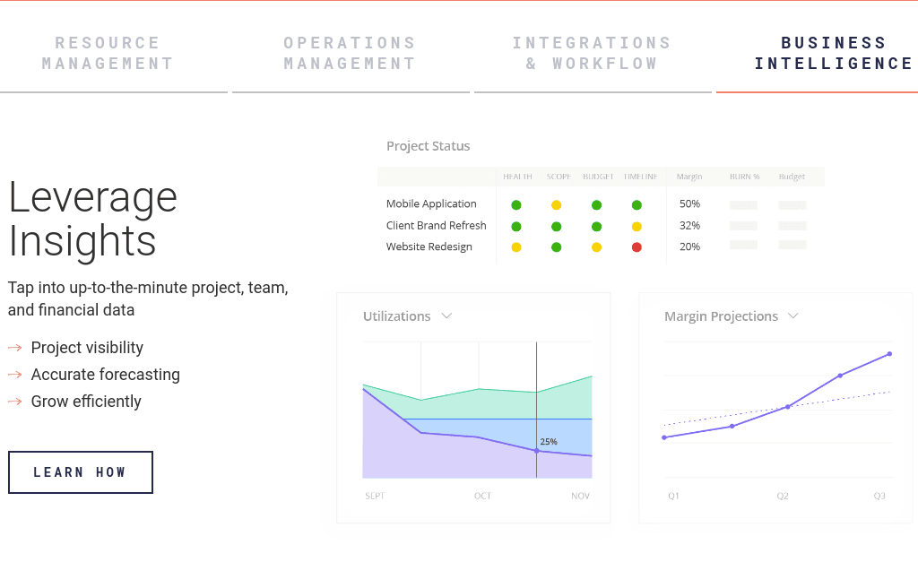Click the 32% margin value
The width and height of the screenshot is (918, 588).
click(689, 226)
